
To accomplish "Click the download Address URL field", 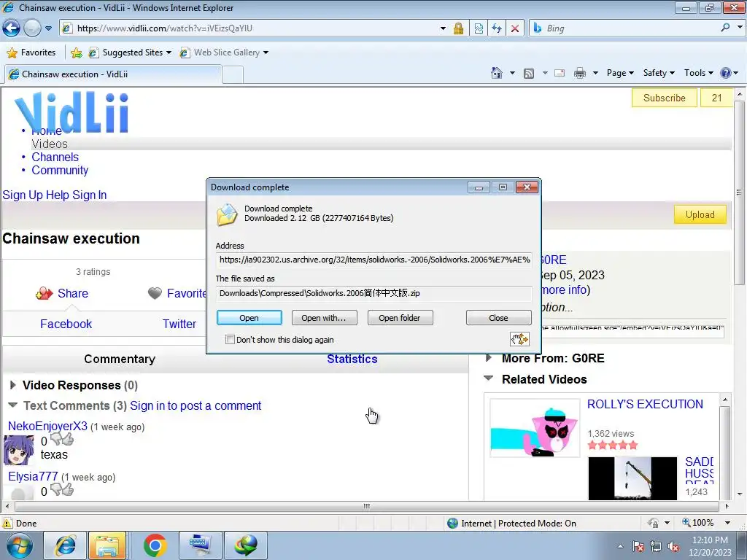I will click(x=374, y=260).
